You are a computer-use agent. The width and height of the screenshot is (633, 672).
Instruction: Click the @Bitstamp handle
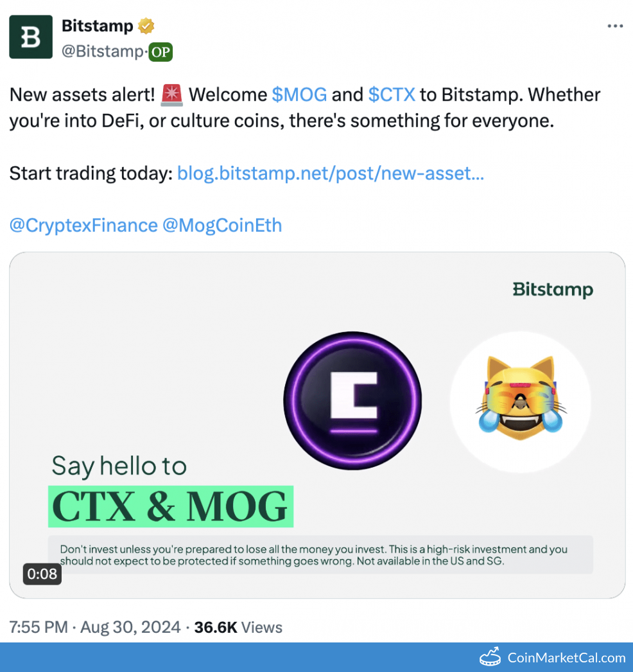(x=102, y=51)
